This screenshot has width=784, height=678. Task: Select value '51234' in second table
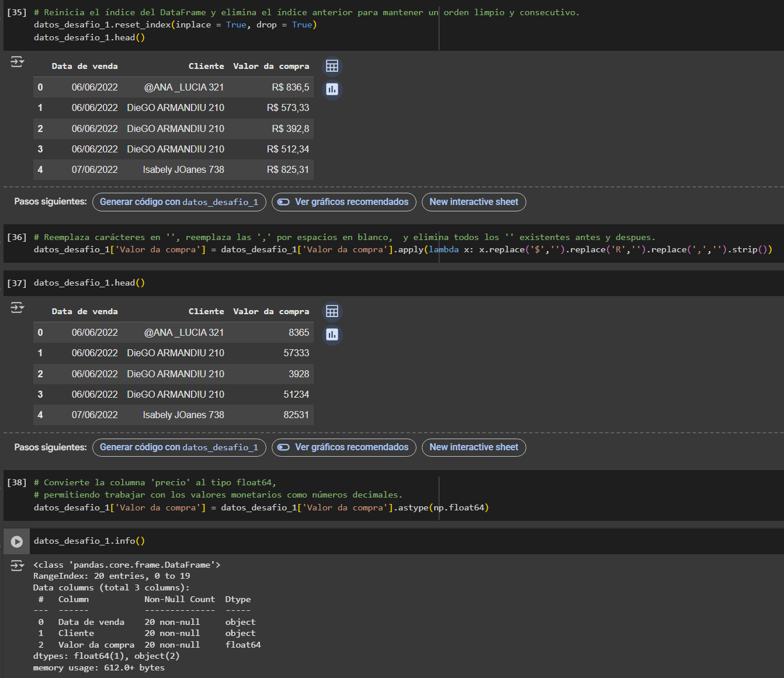click(296, 395)
